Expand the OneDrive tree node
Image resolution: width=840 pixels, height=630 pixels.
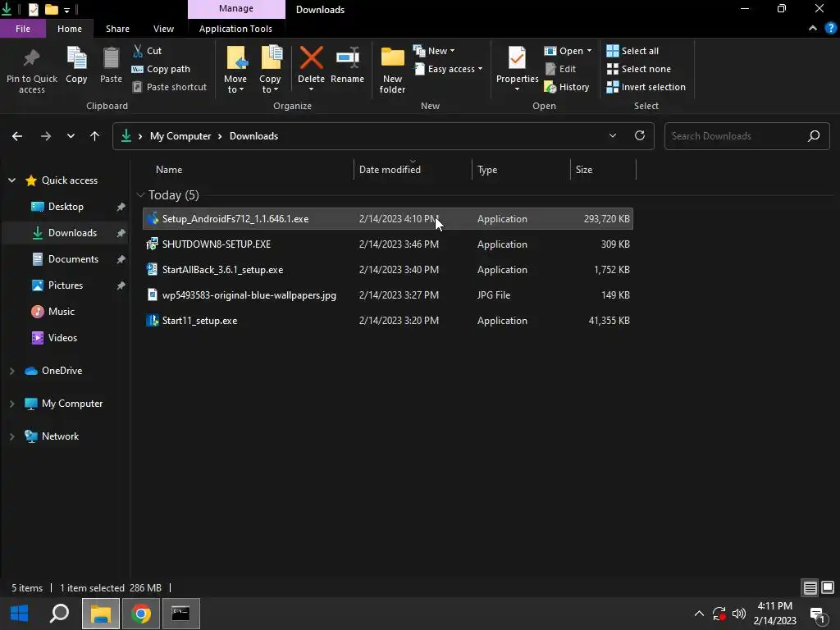11,371
